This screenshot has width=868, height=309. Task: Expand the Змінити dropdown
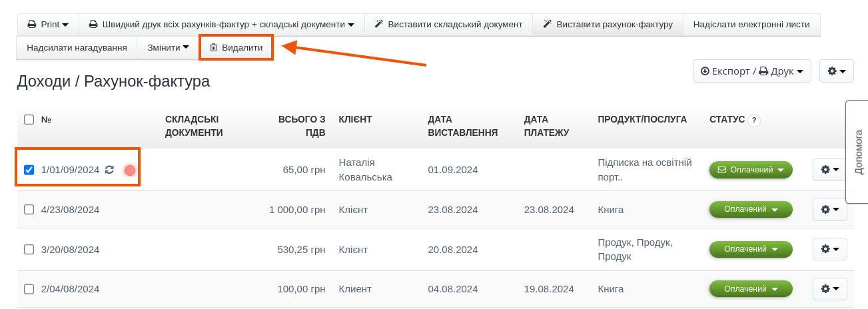coord(168,48)
